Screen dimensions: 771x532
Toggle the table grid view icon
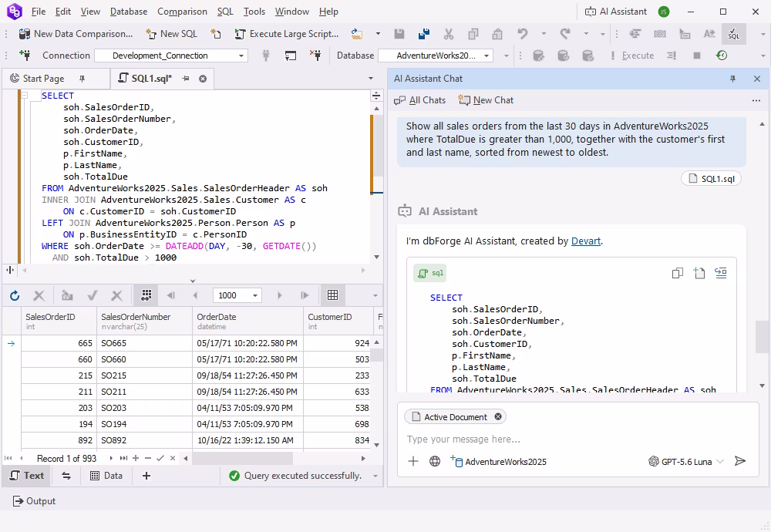pyautogui.click(x=333, y=295)
